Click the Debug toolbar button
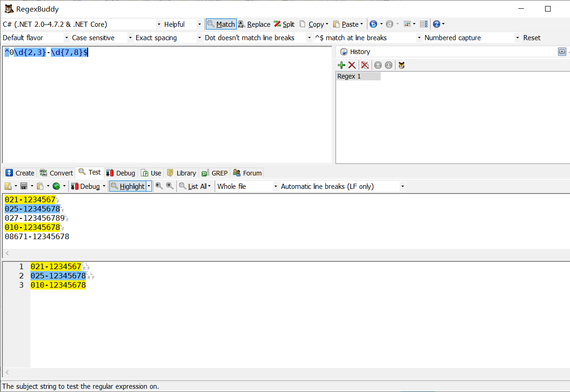This screenshot has width=570, height=392. point(86,186)
